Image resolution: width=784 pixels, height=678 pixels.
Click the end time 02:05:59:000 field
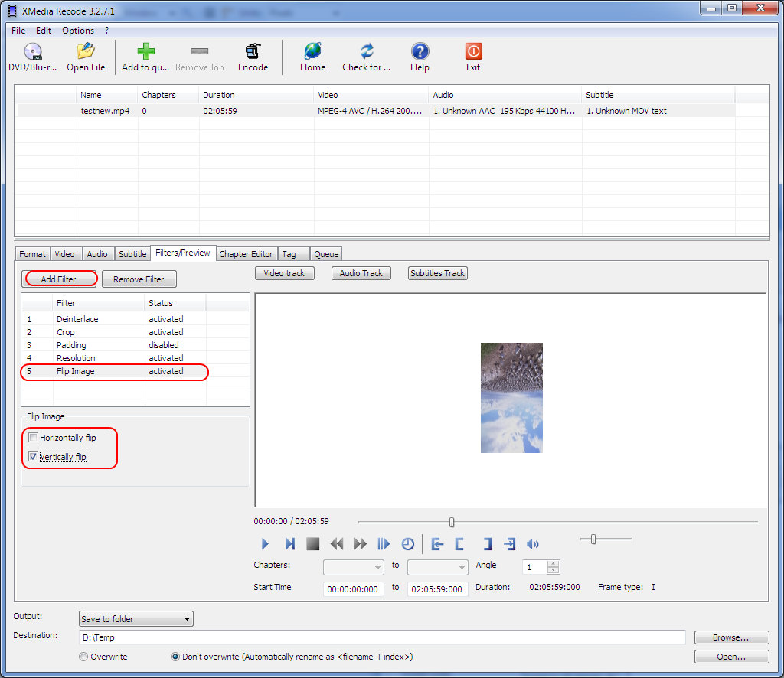(437, 589)
